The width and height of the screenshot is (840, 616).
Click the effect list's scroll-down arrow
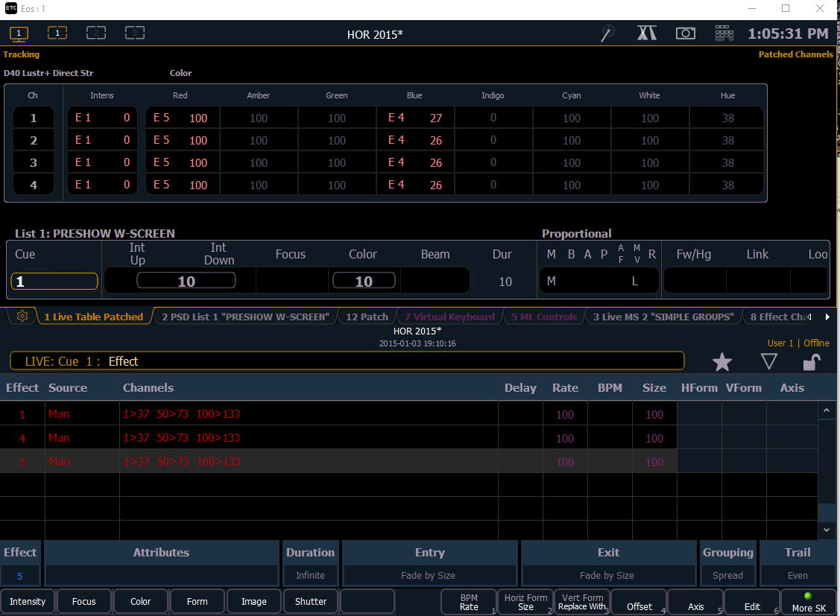(826, 530)
